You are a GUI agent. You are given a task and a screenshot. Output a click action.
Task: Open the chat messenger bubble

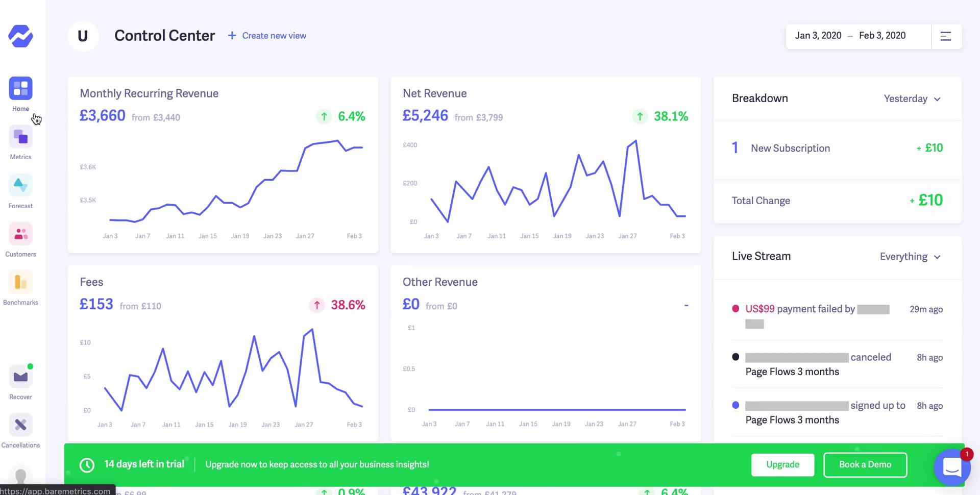pos(952,467)
